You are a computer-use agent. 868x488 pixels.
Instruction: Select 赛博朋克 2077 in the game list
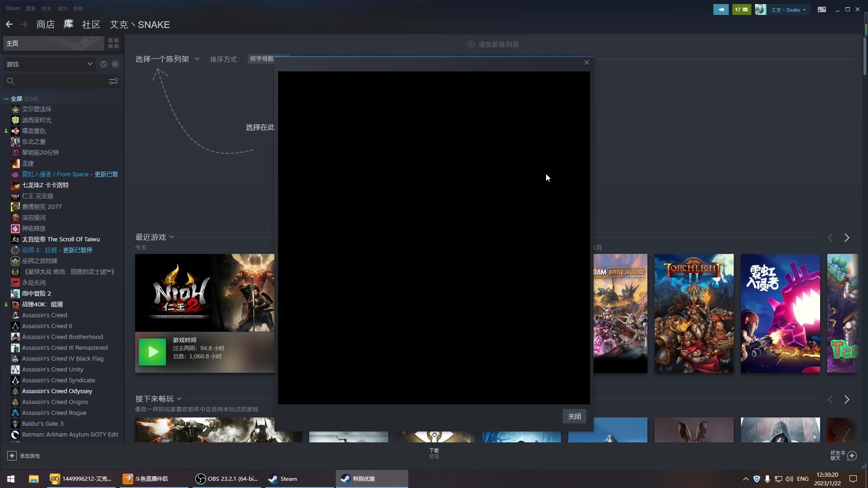click(42, 206)
